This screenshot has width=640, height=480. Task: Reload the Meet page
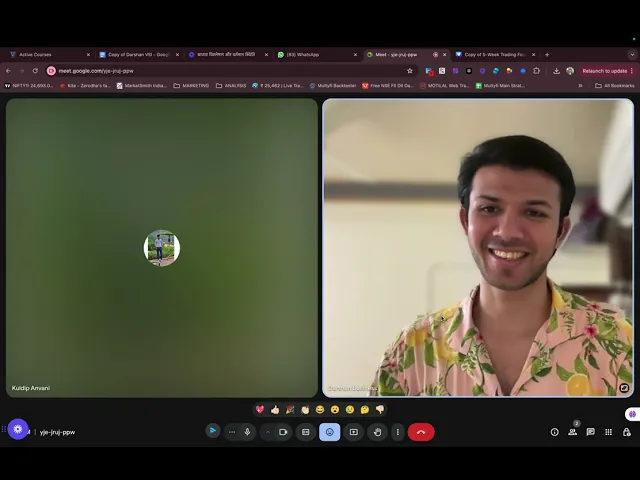click(x=35, y=71)
